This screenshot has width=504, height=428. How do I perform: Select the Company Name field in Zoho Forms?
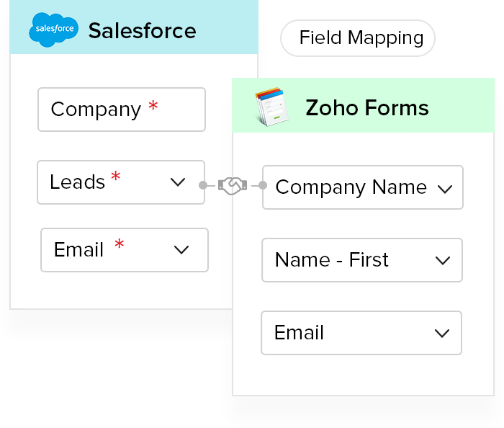(353, 187)
